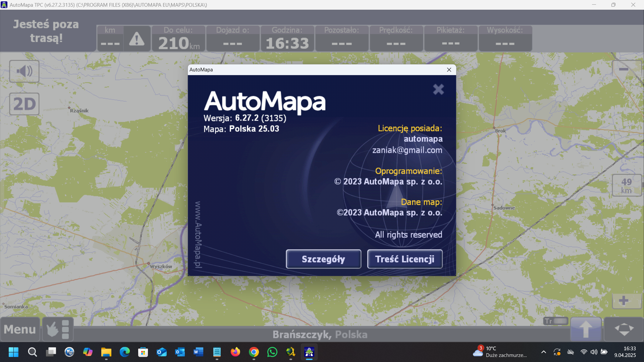Expand the system tray hidden icons chevron

coord(544,352)
